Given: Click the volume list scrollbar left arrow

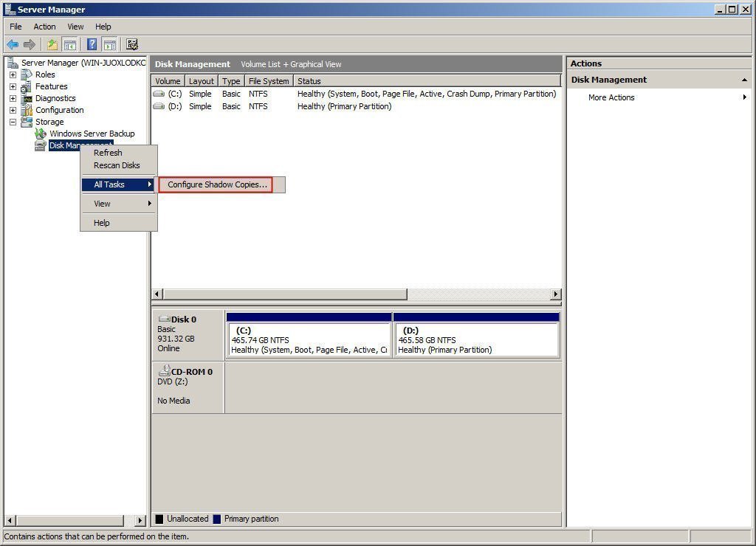Looking at the screenshot, I should [x=157, y=294].
